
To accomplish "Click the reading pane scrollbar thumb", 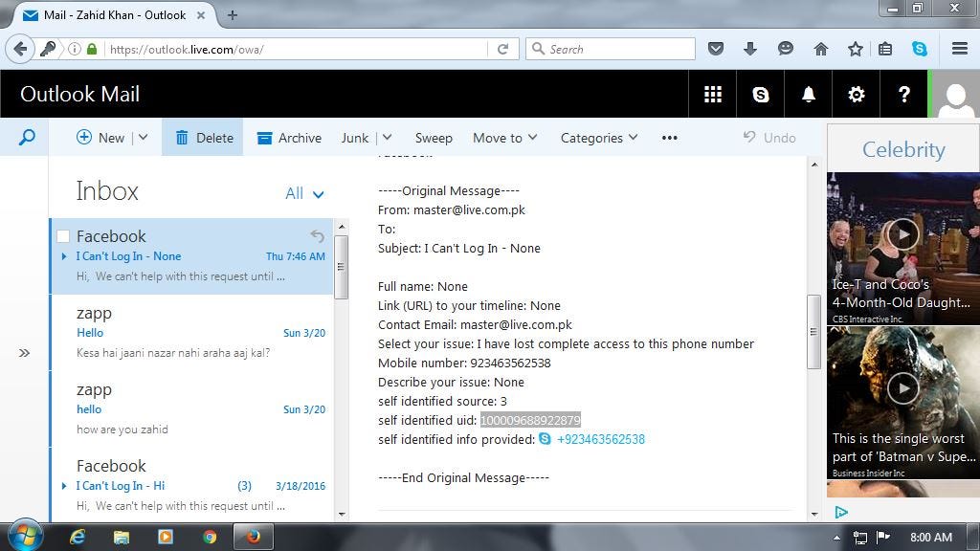I will click(813, 332).
